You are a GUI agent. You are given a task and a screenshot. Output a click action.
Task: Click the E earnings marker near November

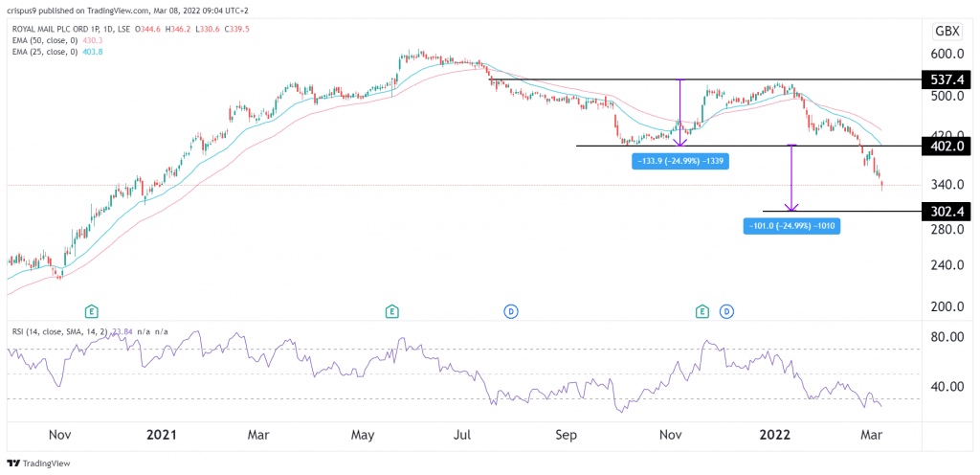click(703, 310)
